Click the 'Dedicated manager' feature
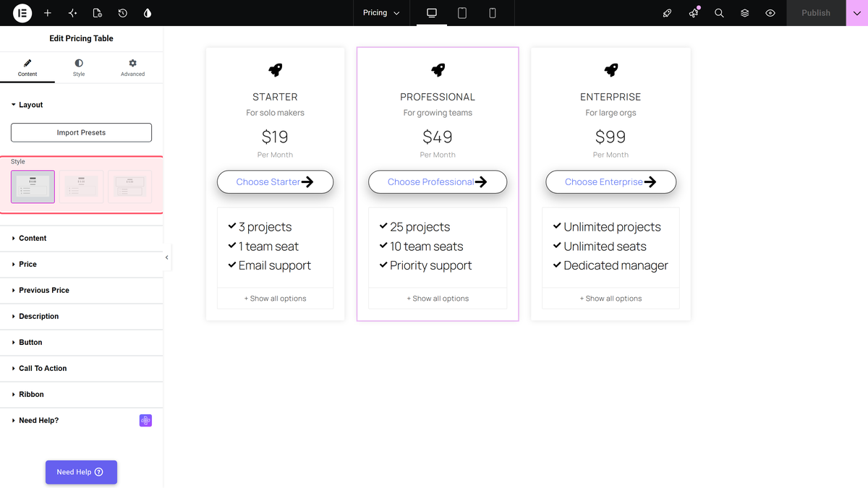868x488 pixels. [610, 266]
